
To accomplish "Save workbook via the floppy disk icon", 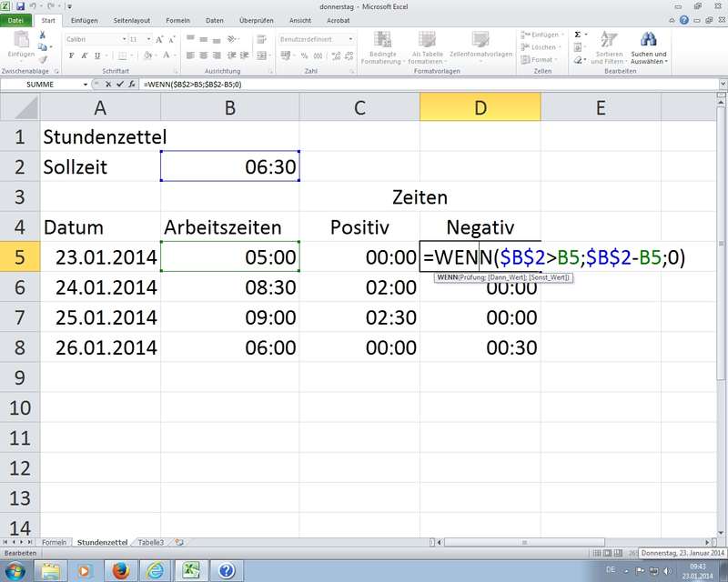I will click(x=20, y=6).
